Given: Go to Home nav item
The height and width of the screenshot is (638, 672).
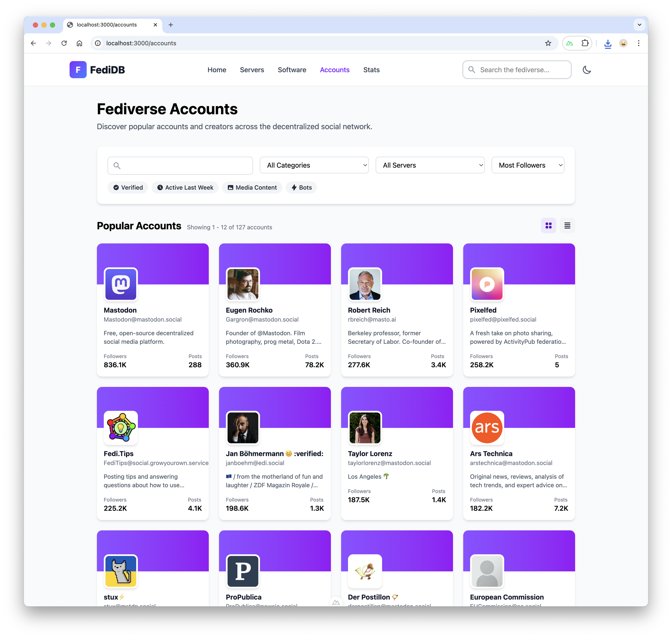Looking at the screenshot, I should [217, 70].
